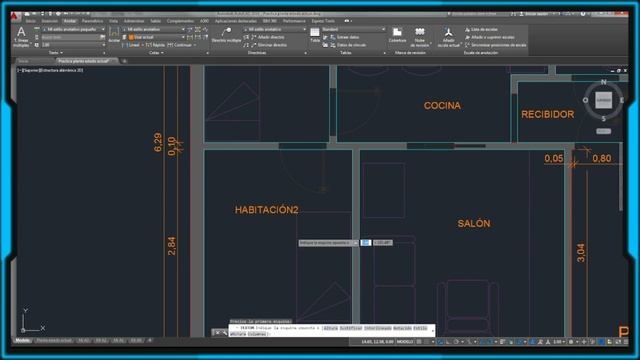
Task: Select the 6,29 dimension text
Action: click(158, 142)
